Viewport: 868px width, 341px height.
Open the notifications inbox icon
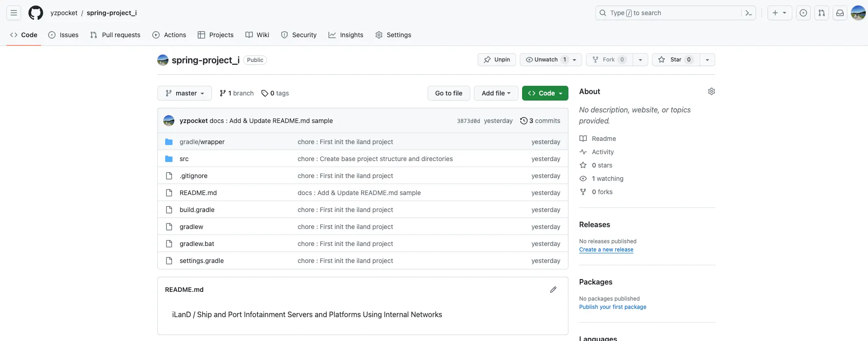(x=840, y=13)
